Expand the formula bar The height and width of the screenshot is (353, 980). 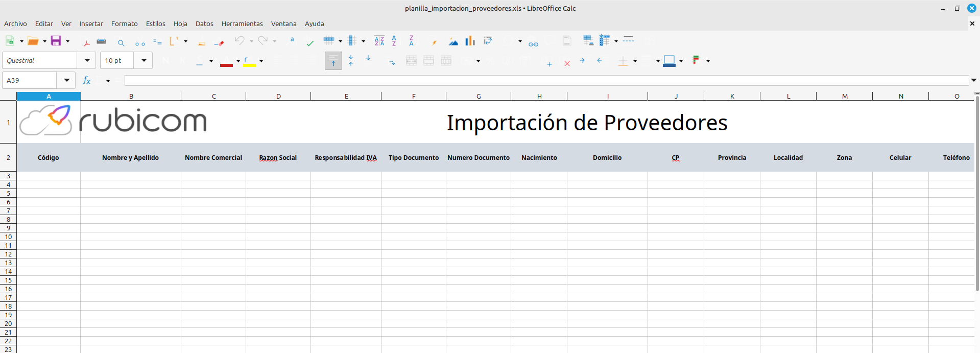pyautogui.click(x=974, y=80)
